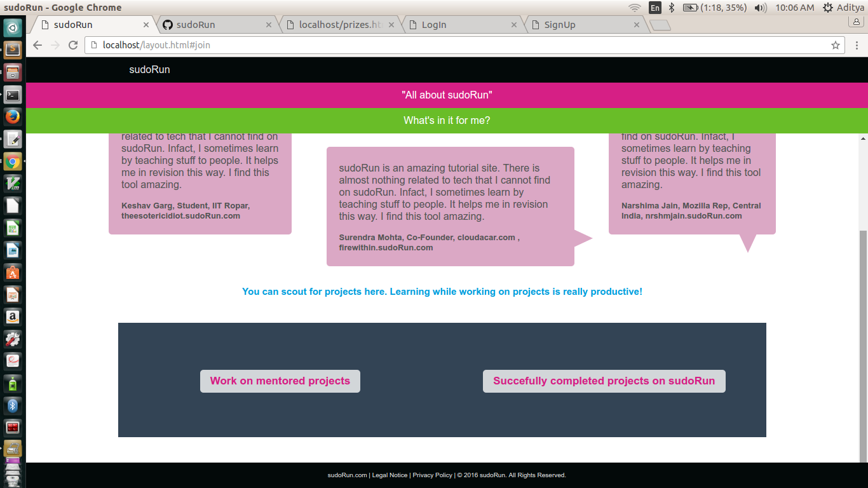
Task: Click the sudoRun header brand link
Action: tap(149, 70)
